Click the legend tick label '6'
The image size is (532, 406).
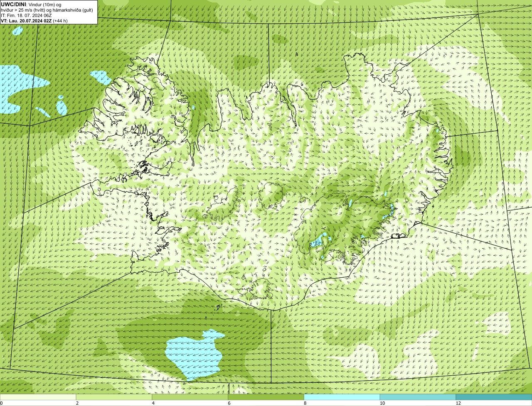point(229,403)
